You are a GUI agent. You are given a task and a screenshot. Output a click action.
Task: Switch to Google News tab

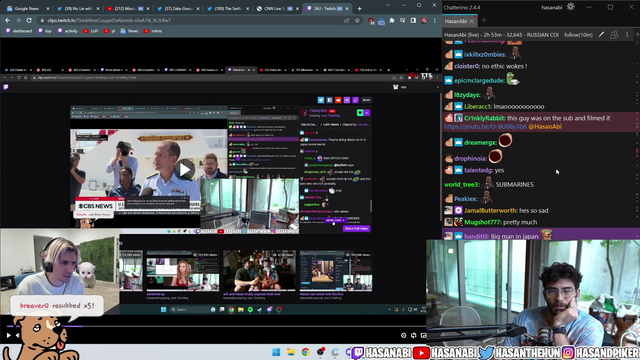[x=26, y=9]
